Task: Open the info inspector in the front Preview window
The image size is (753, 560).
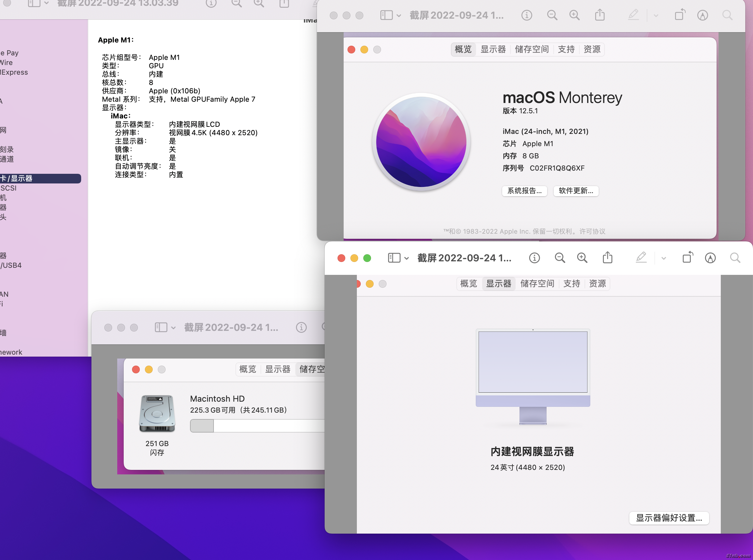Action: [x=534, y=258]
